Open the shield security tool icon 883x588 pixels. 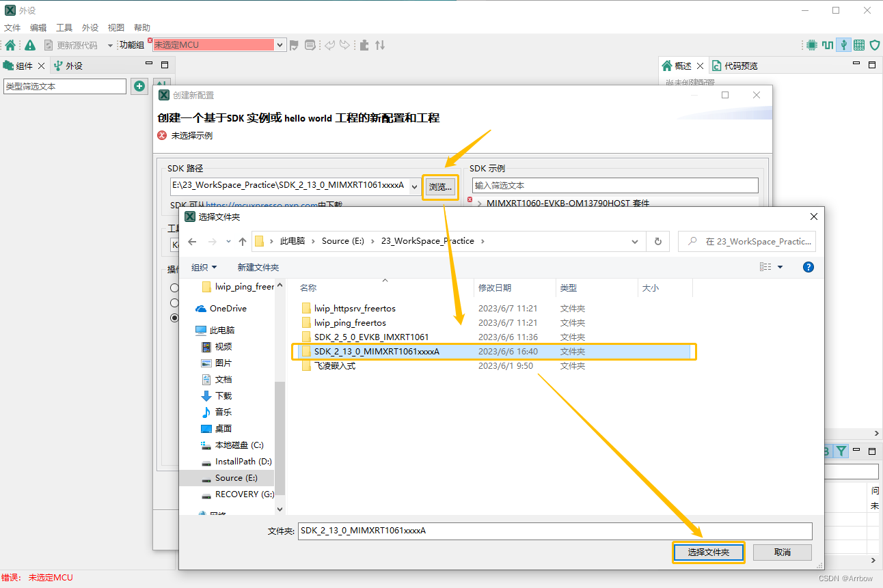point(874,45)
